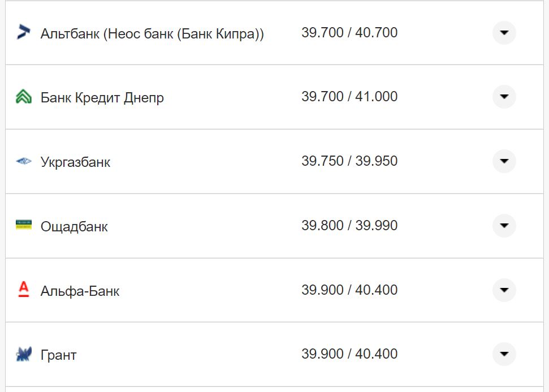Click the 39.750 / 39.950 rate value
The height and width of the screenshot is (392, 549).
pos(349,161)
